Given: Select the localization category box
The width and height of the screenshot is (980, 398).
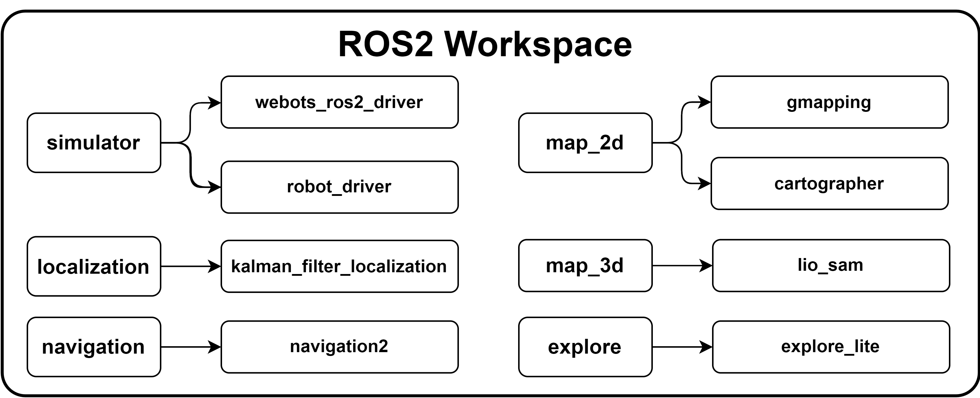Looking at the screenshot, I should click(x=94, y=267).
